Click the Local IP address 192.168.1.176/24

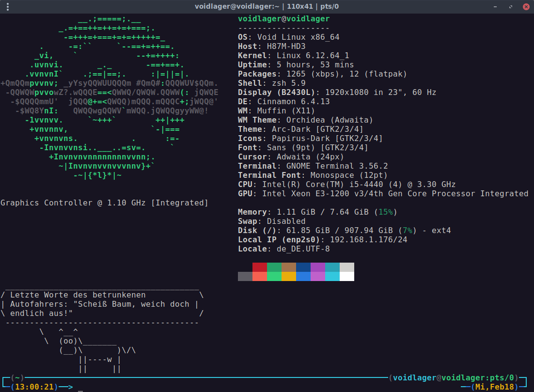point(368,240)
